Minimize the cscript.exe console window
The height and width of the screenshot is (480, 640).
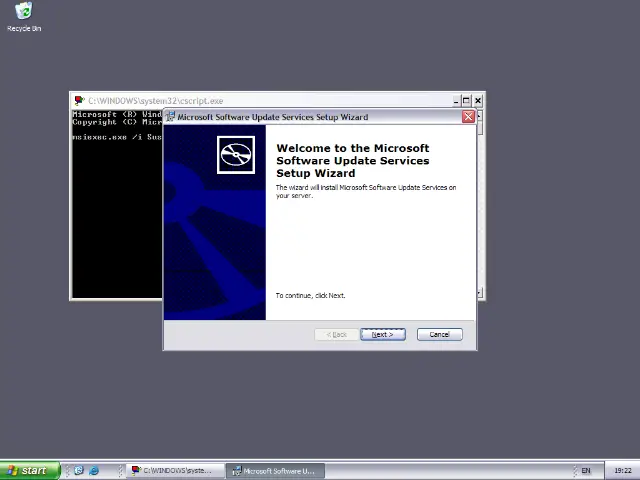[x=456, y=100]
